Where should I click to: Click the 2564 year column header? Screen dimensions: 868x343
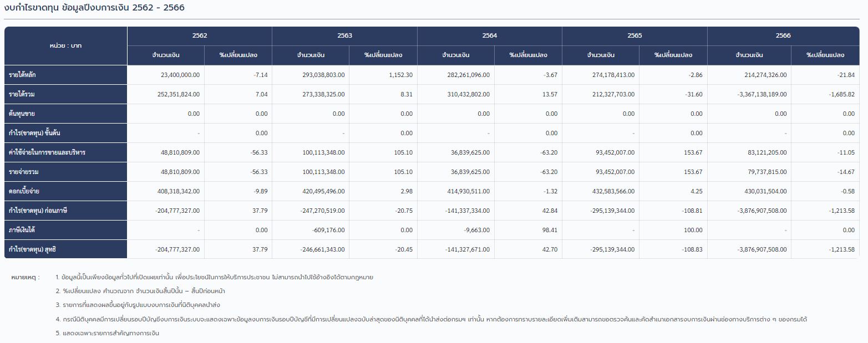tap(490, 35)
